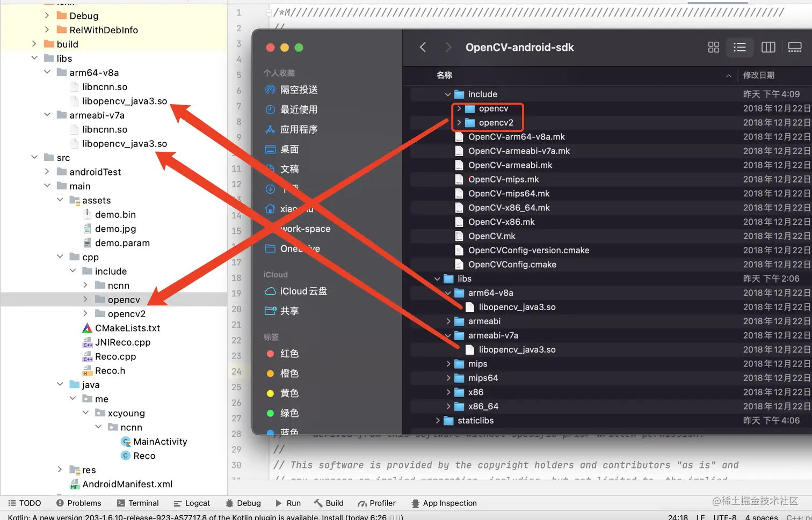The width and height of the screenshot is (812, 520).
Task: Open MainActivity class in project tree
Action: 160,442
